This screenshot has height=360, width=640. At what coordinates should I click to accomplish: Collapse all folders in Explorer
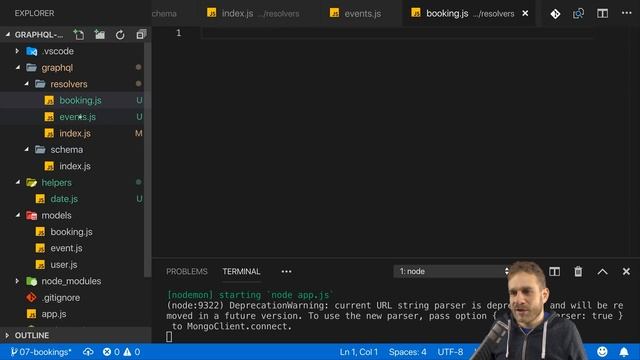141,35
